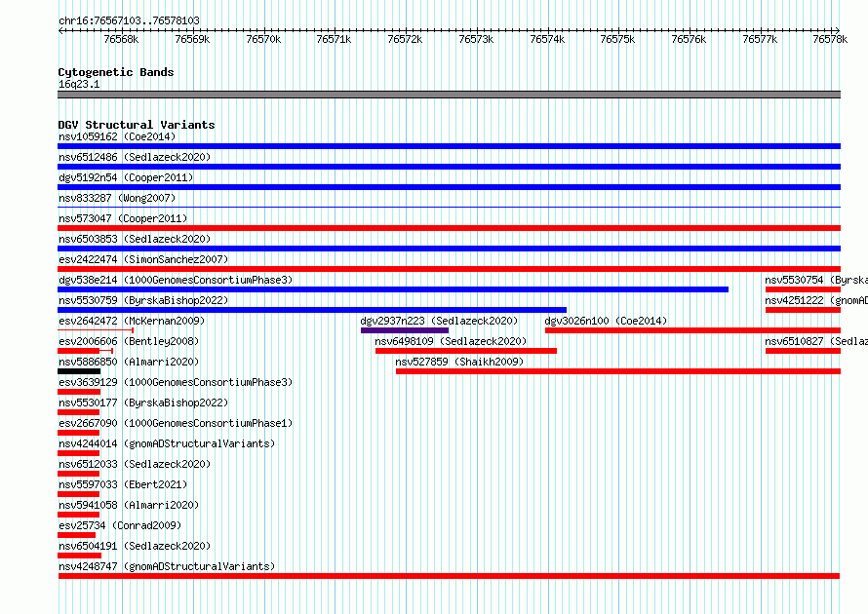Select the nsv5530759 (ByrskaBishop2022) blue bar
Image resolution: width=868 pixels, height=614 pixels.
pyautogui.click(x=312, y=310)
